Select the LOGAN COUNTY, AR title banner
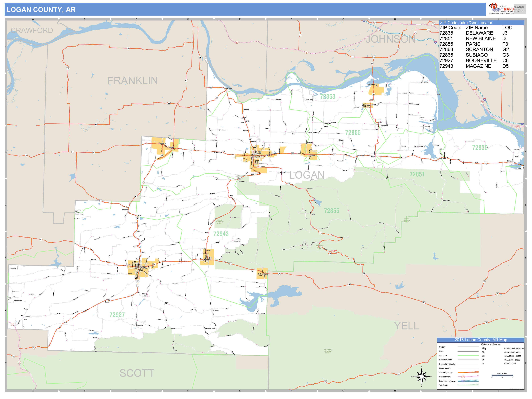This screenshot has width=532, height=399. coord(245,9)
